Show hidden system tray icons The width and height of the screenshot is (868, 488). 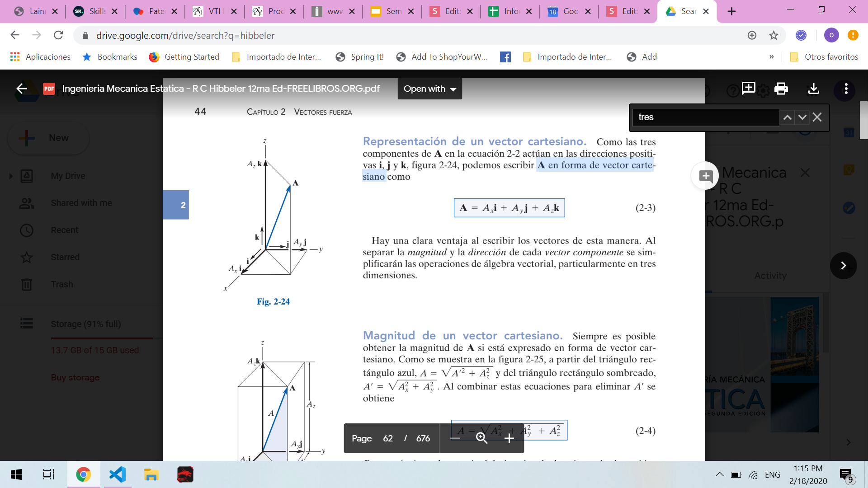719,474
